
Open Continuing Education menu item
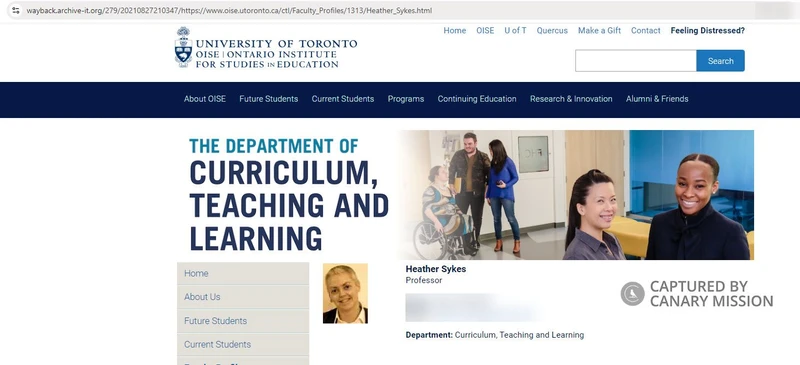(477, 99)
